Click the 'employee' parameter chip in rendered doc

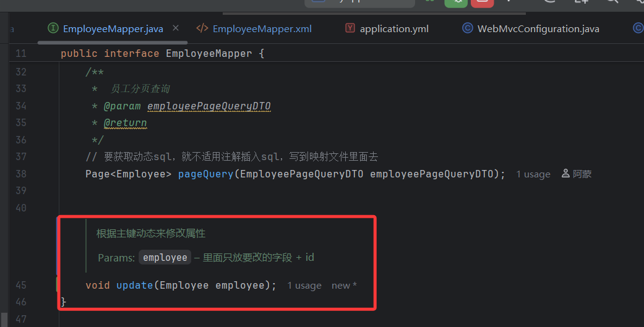click(x=165, y=257)
